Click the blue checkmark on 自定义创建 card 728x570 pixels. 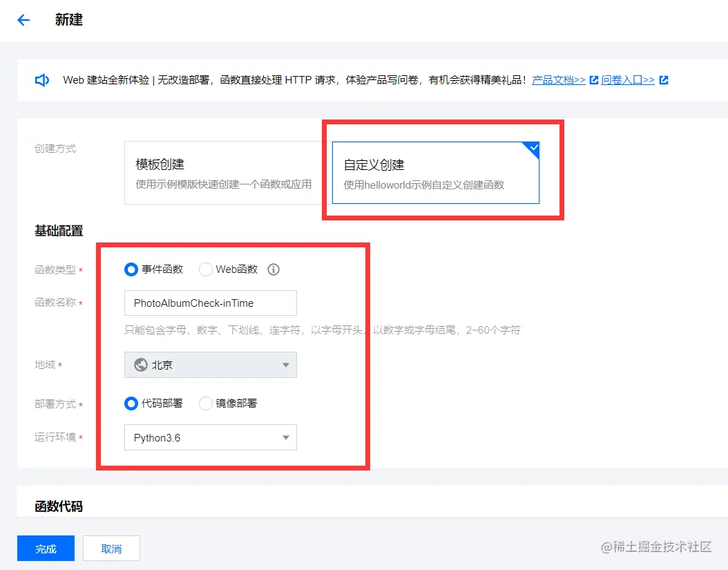click(x=532, y=147)
